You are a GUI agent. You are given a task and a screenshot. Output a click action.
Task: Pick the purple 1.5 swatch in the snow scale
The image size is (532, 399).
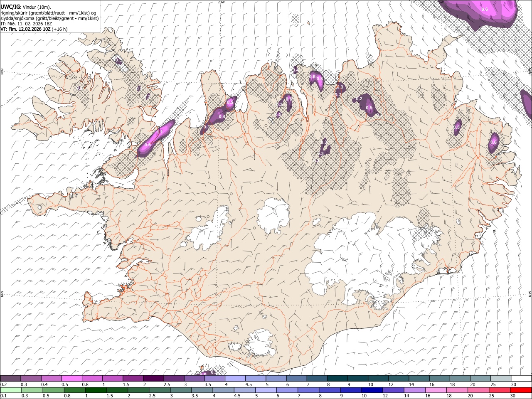pyautogui.click(x=133, y=379)
